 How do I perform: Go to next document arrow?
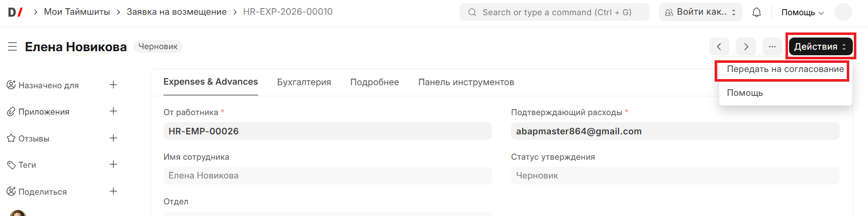point(746,47)
